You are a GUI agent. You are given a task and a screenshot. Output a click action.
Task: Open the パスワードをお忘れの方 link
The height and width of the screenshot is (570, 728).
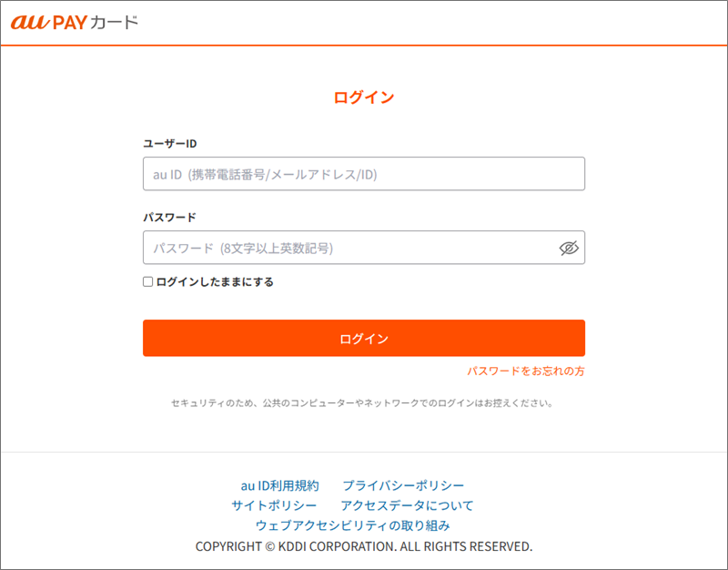tap(526, 372)
